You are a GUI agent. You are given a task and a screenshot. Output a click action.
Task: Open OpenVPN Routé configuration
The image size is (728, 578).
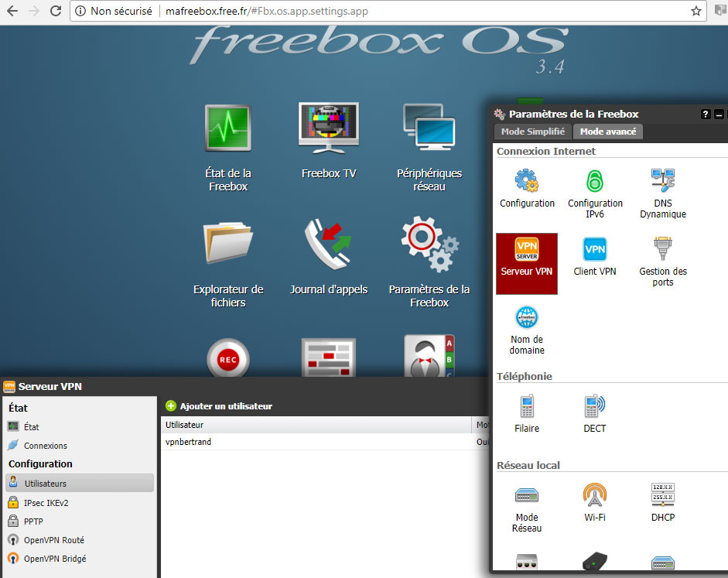coord(80,540)
